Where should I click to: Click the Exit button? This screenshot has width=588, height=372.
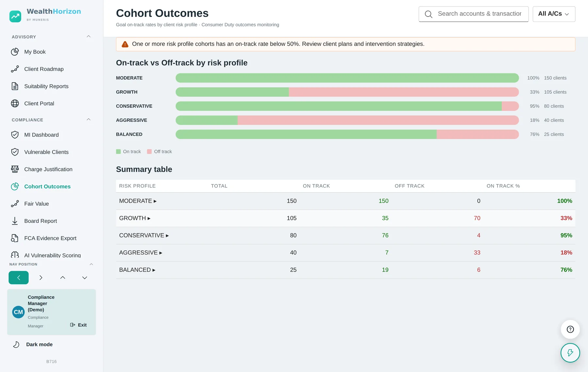coord(78,325)
